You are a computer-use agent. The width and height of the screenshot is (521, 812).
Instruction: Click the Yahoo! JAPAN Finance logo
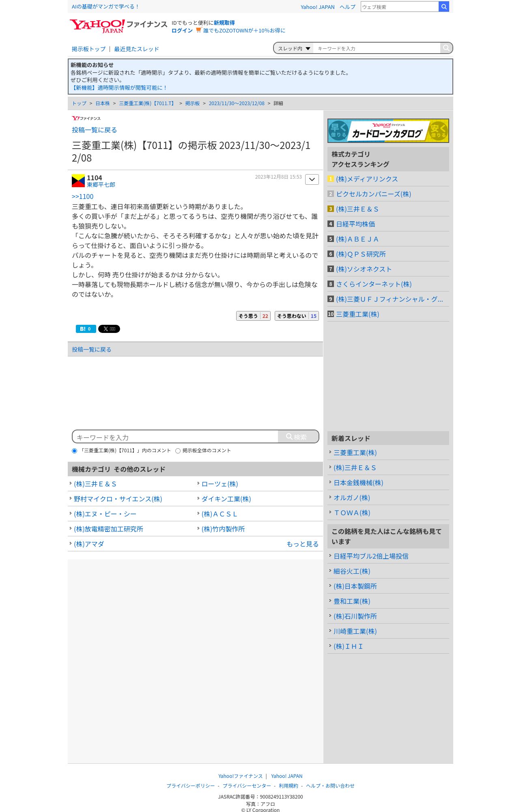coord(118,26)
